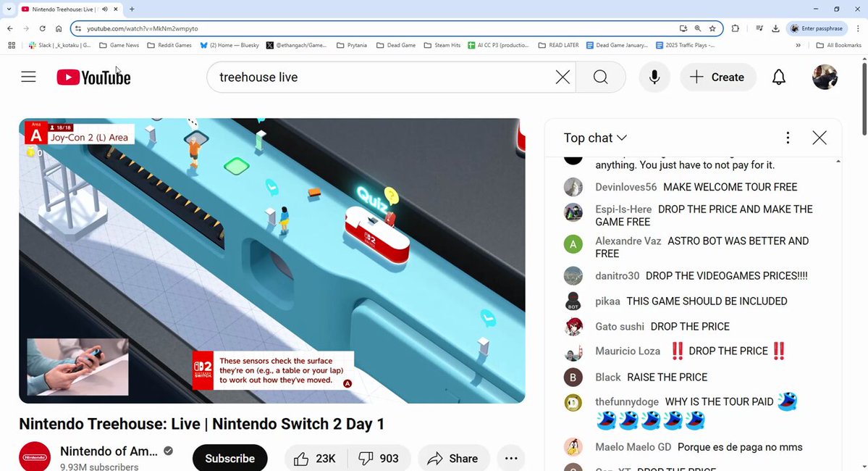Viewport: 868px width, 471px height.
Task: Click the Enter passphrase profile button
Action: [817, 28]
